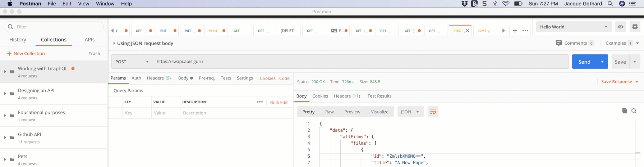Click the Wi-Fi menu bar icon
Screen dimensions: 644x167
506,4
